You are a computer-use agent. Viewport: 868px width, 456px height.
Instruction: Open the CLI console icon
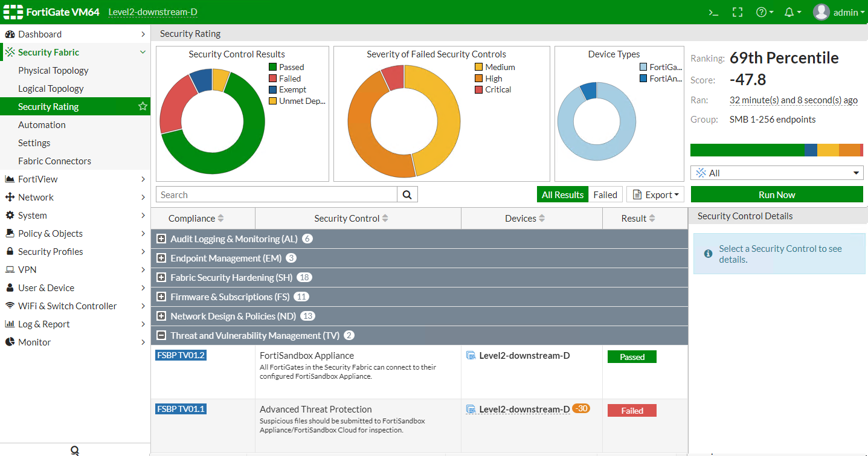coord(713,12)
